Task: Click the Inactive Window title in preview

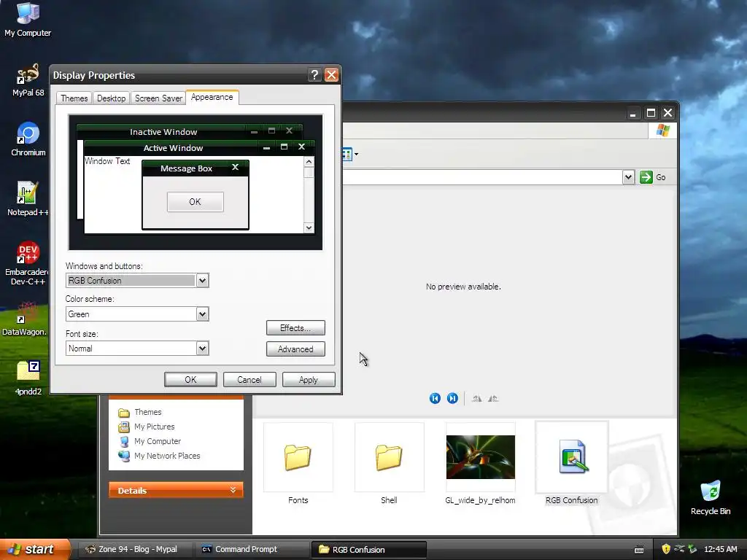Action: coord(163,132)
